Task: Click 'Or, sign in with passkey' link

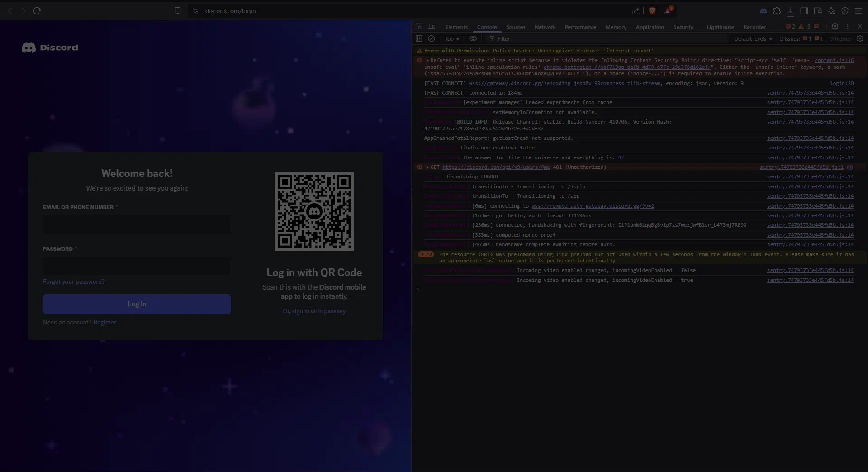Action: click(314, 311)
